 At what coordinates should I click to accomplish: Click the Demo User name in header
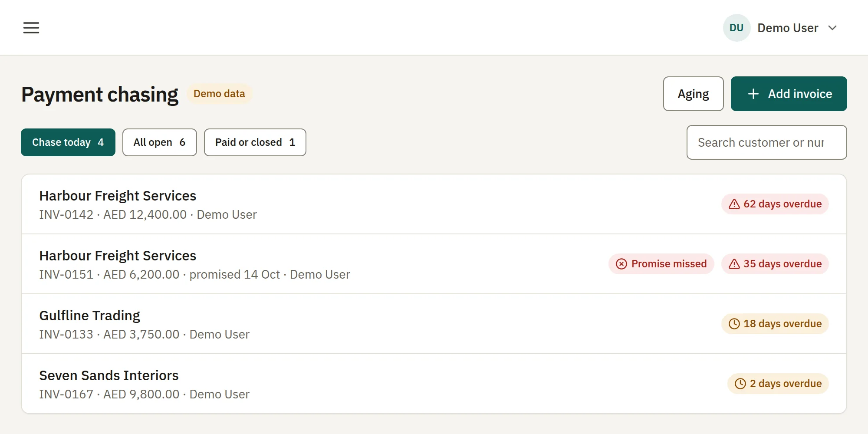788,28
